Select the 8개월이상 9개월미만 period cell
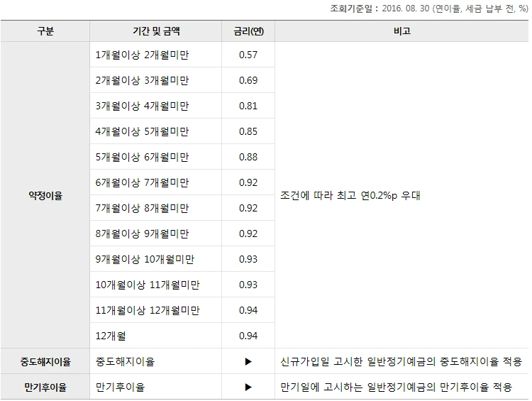Screen dimensions: 532x401 point(156,234)
